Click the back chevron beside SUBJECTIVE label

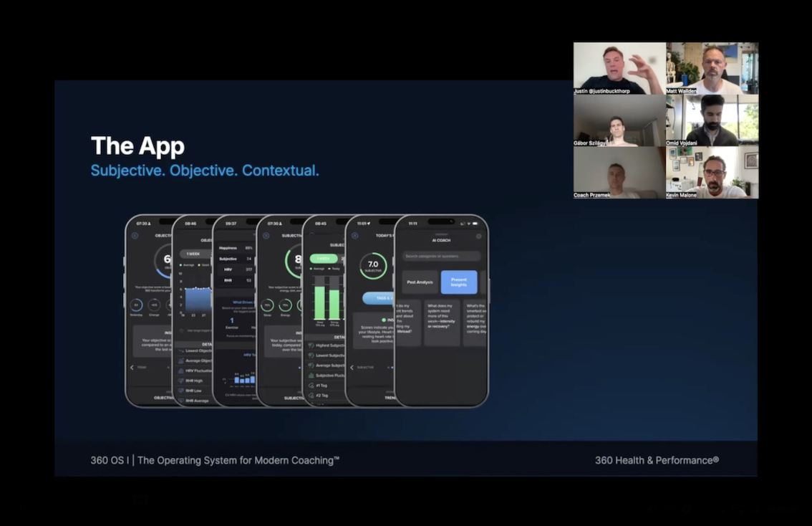point(352,367)
